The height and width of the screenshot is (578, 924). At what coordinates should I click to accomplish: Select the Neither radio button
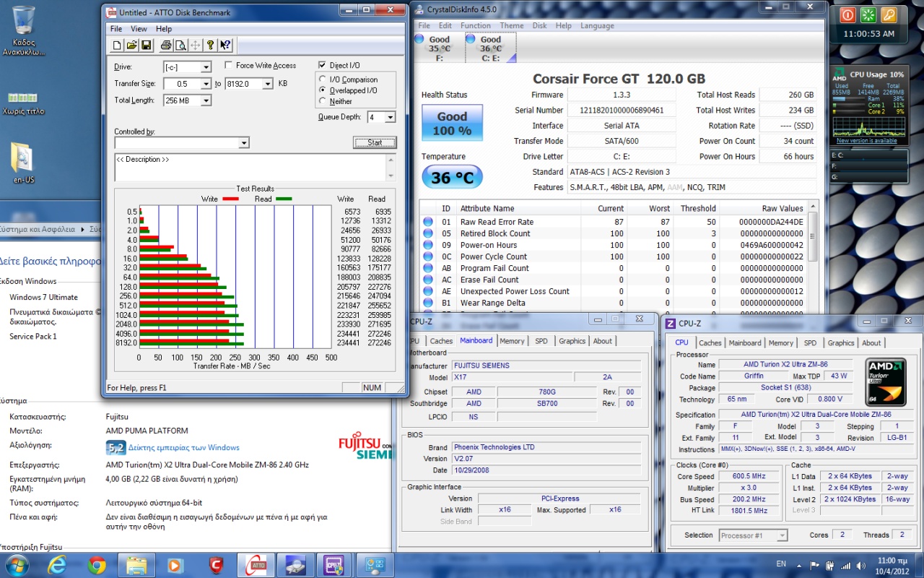tap(323, 101)
